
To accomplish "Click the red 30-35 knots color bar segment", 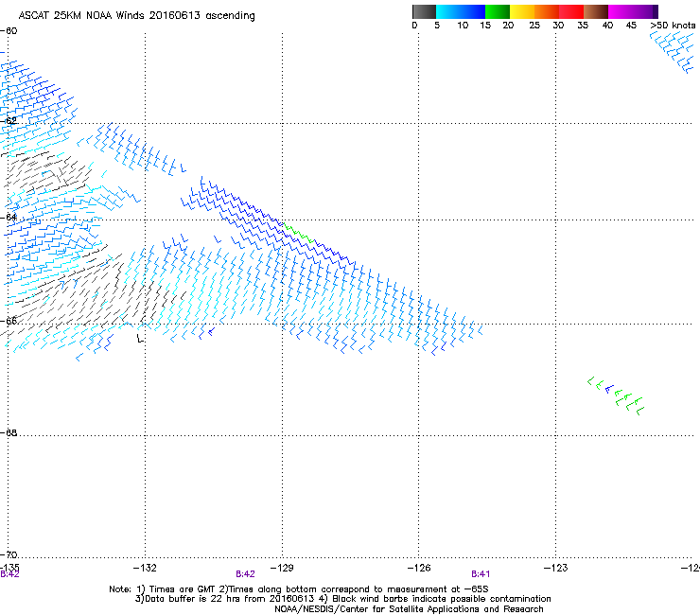I will click(x=571, y=11).
